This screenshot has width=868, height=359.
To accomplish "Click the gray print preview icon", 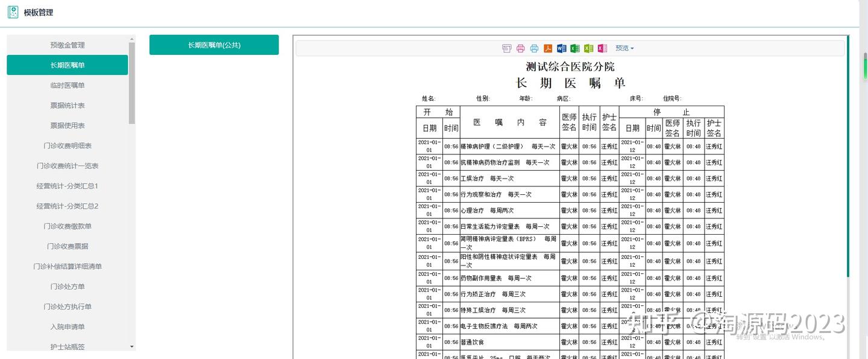I will click(506, 48).
